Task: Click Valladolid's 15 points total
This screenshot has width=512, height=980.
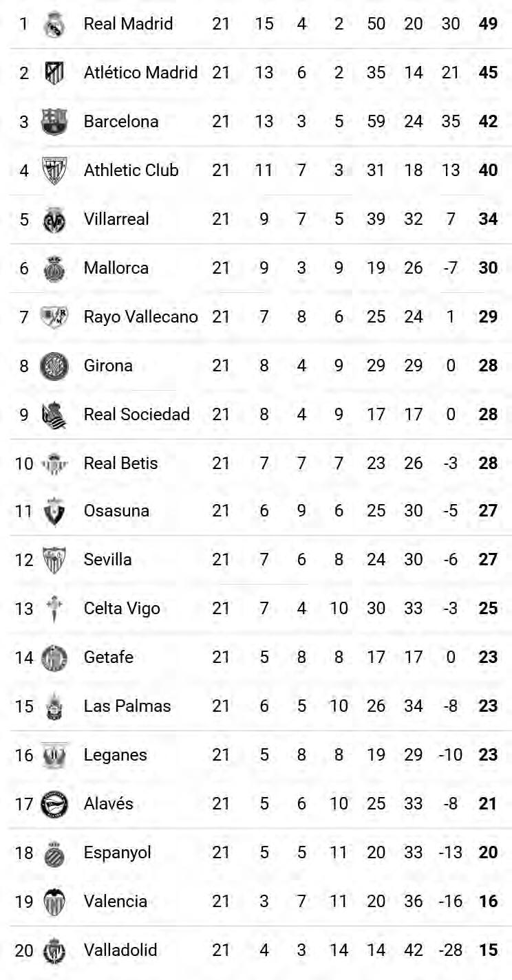Action: click(x=488, y=950)
